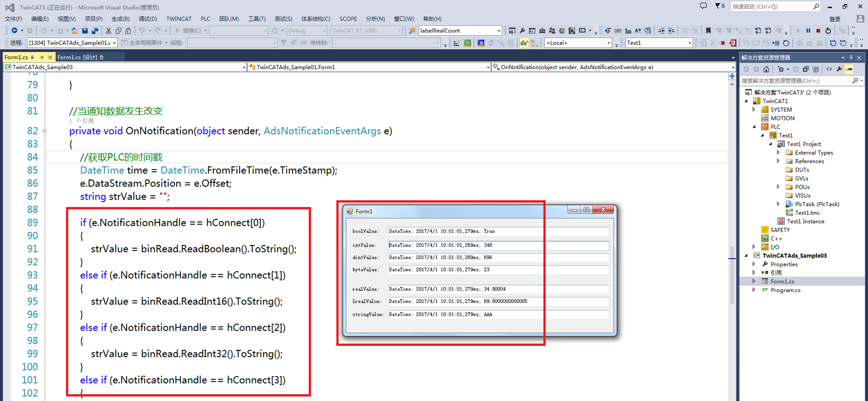Close the Form1.cs tab
The width and height of the screenshot is (868, 401).
(x=50, y=57)
